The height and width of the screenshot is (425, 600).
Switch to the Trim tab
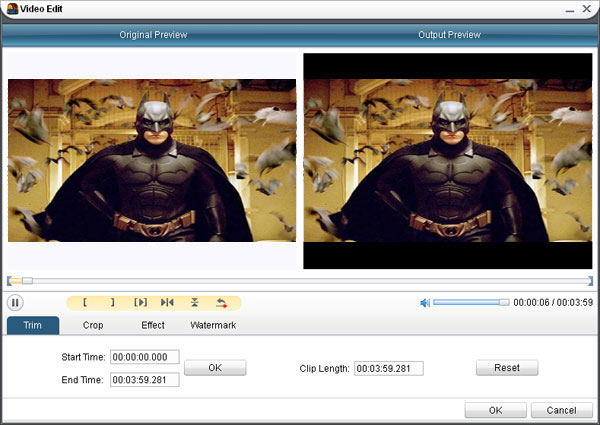[x=33, y=325]
